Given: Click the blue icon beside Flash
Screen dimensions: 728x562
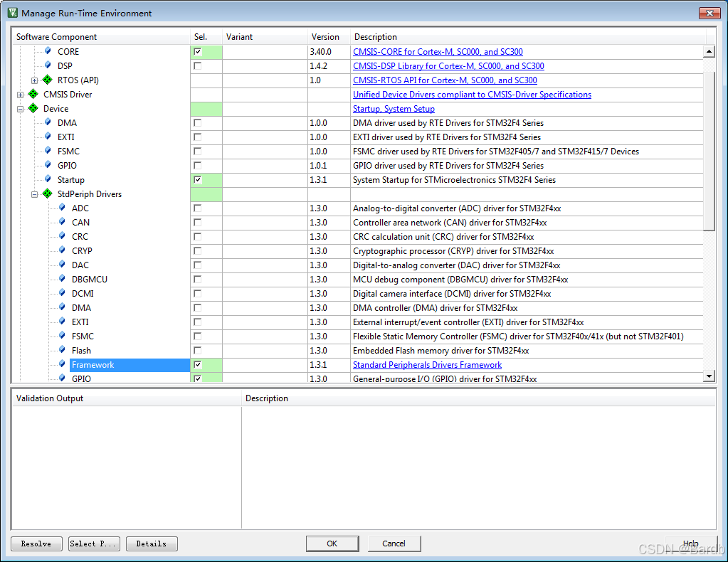Looking at the screenshot, I should [62, 349].
